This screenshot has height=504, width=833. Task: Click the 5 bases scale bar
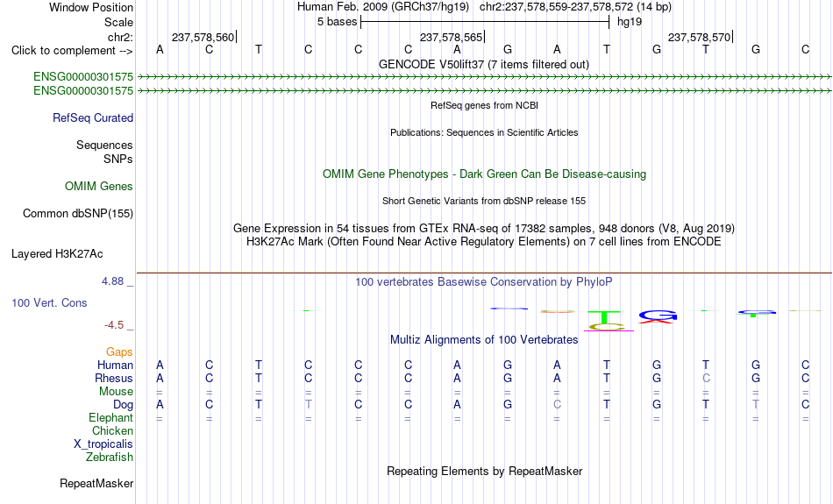point(485,22)
